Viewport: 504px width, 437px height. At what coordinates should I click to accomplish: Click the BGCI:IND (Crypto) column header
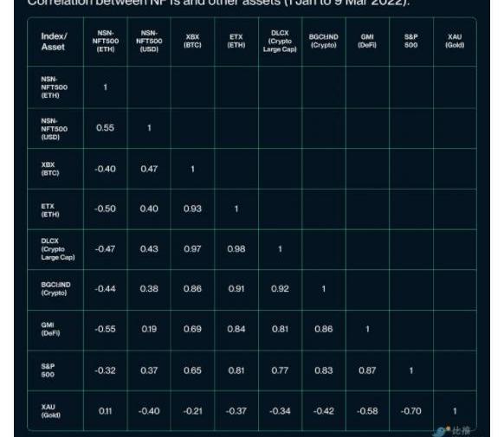(323, 41)
